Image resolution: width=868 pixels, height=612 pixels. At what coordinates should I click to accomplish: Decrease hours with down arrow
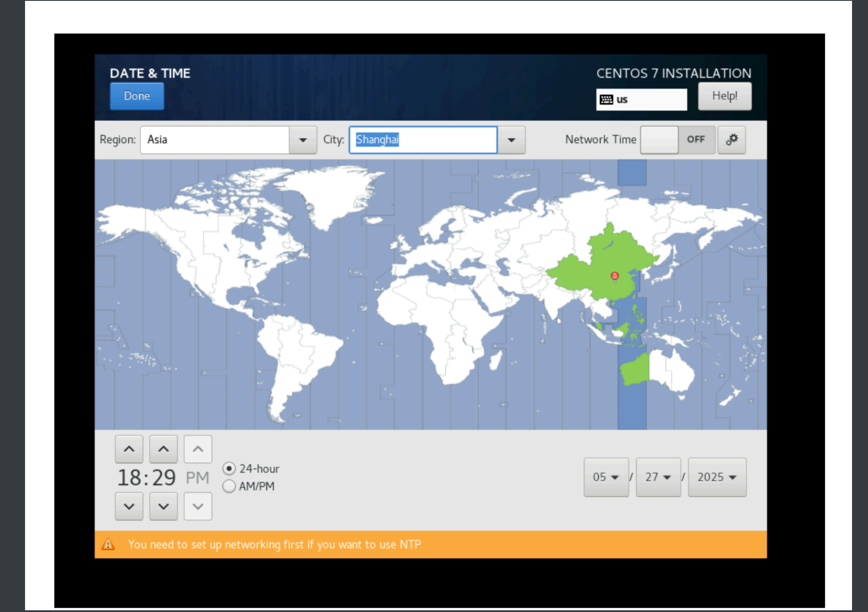tap(129, 506)
